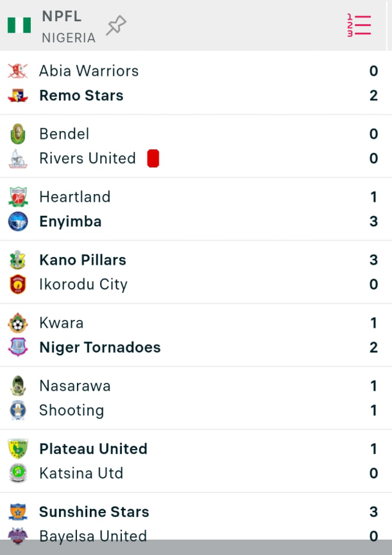Image resolution: width=392 pixels, height=555 pixels.
Task: Click the Niger Tornadoes team badge
Action: click(18, 348)
